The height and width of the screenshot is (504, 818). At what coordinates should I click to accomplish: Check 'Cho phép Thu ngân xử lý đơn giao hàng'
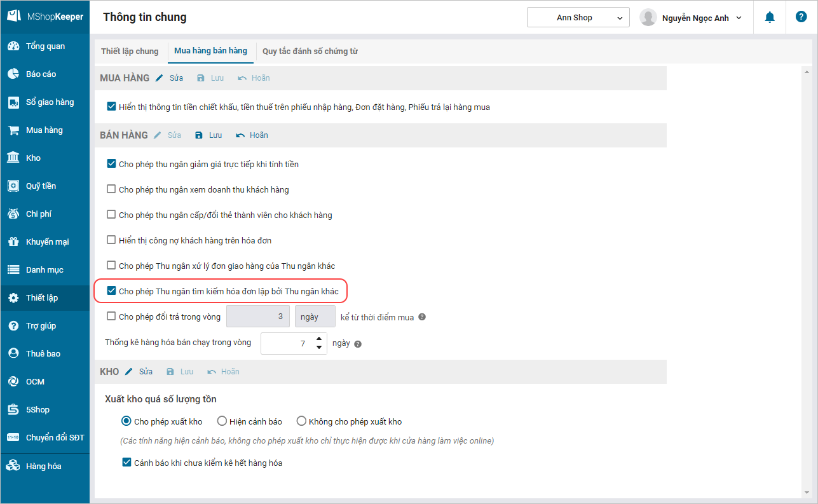112,266
